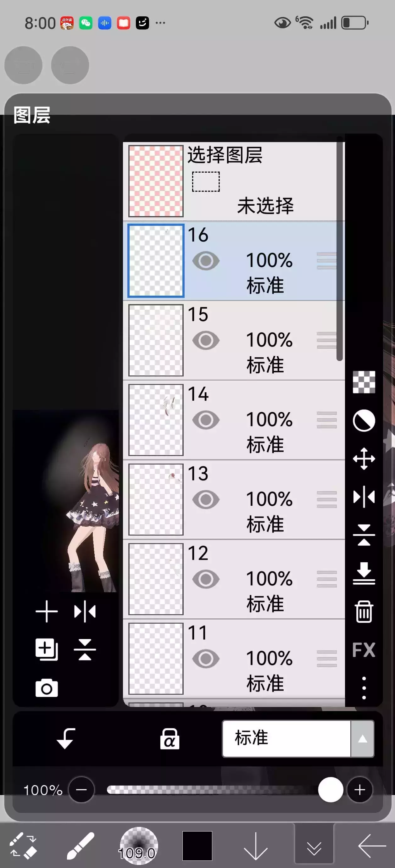The height and width of the screenshot is (868, 395).
Task: Open the 标准 blend mode dropdown
Action: [298, 739]
